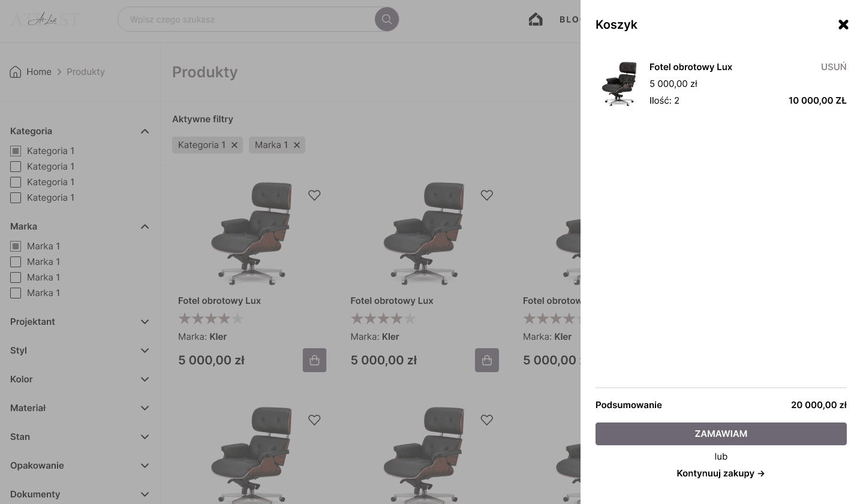Image resolution: width=860 pixels, height=504 pixels.
Task: Add first product to cart using bag icon
Action: [x=314, y=360]
